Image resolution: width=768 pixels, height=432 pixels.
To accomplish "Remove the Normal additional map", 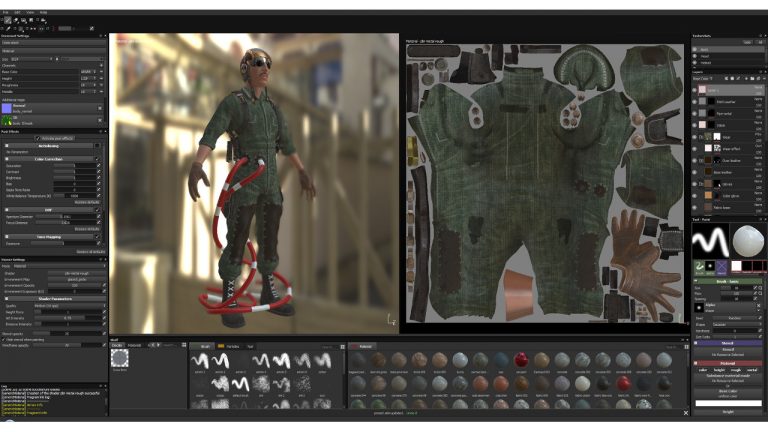I will click(x=100, y=108).
